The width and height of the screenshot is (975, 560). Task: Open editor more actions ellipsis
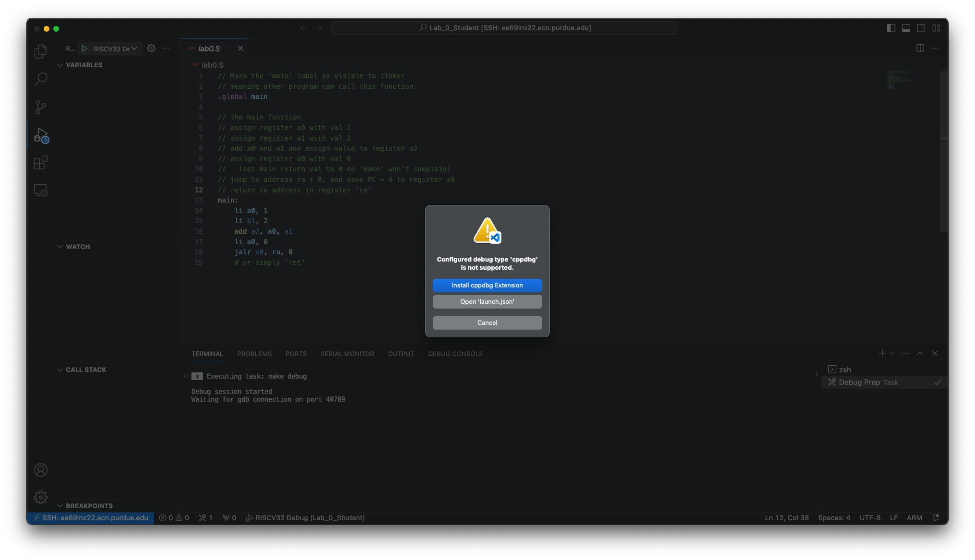[x=935, y=48]
